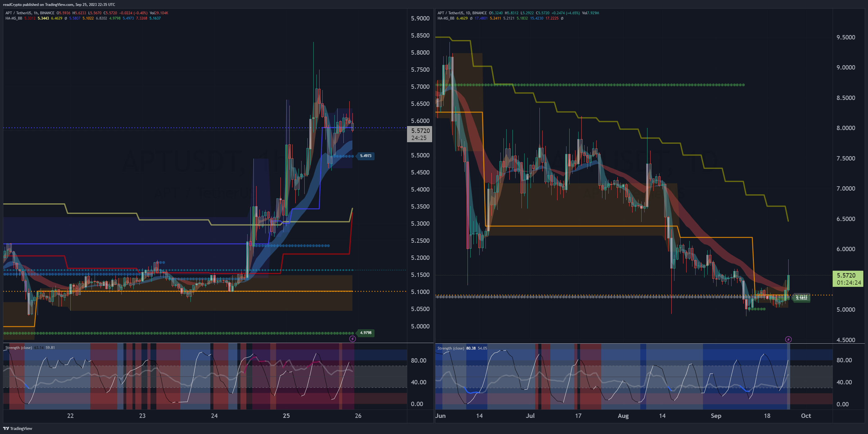Click the L5.2922 low value on the 1D chart
868x434 pixels.
tap(527, 13)
